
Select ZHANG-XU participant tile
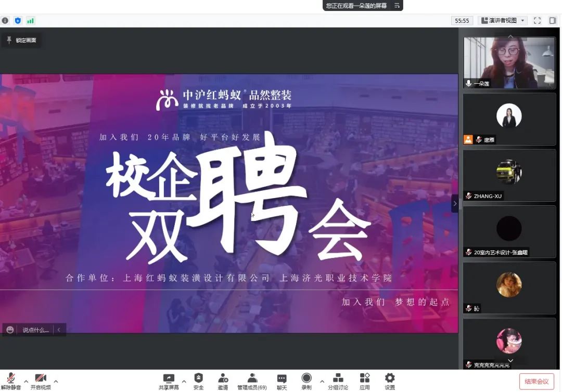(509, 175)
